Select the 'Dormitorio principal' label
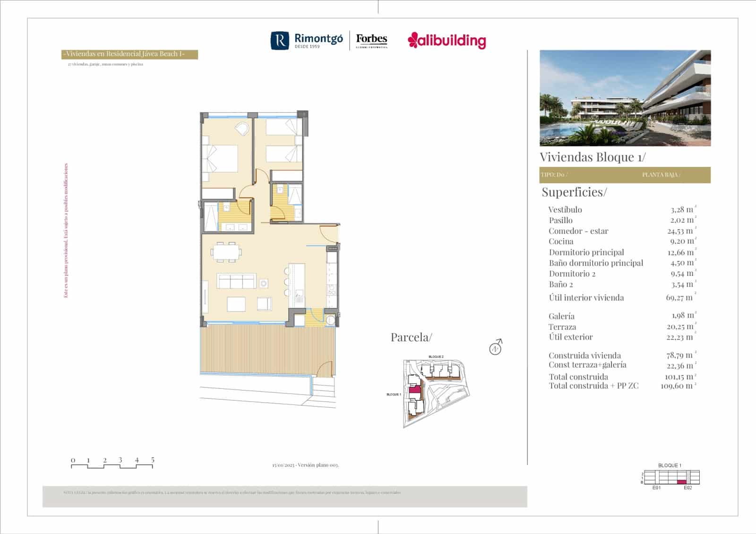 pos(586,252)
